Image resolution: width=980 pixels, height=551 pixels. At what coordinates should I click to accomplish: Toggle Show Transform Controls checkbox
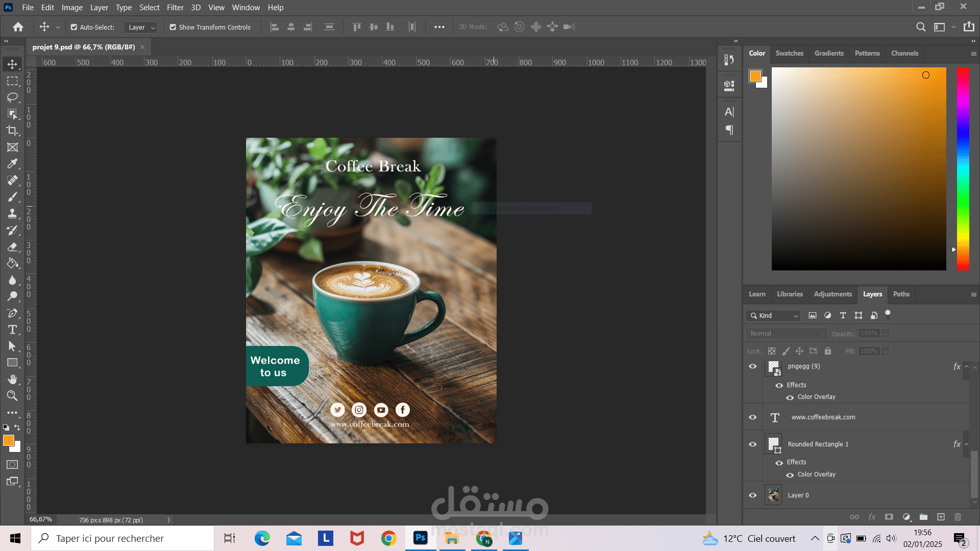point(173,28)
